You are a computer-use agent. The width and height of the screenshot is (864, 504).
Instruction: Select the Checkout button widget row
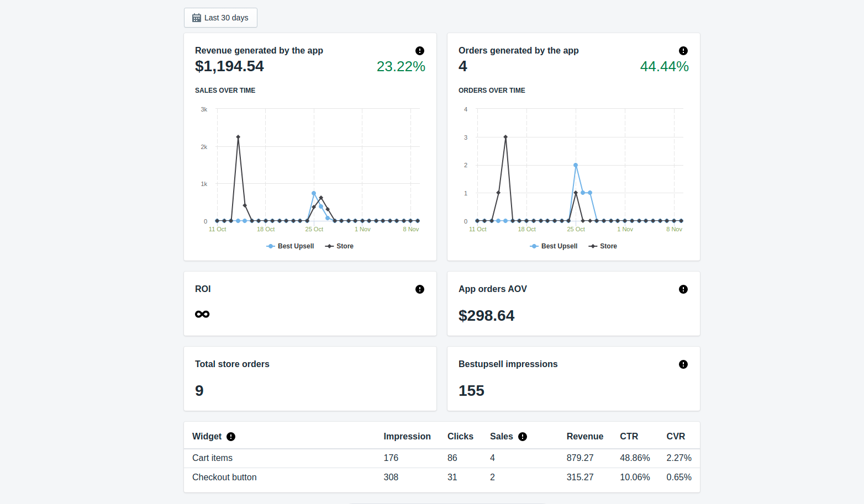coord(442,478)
